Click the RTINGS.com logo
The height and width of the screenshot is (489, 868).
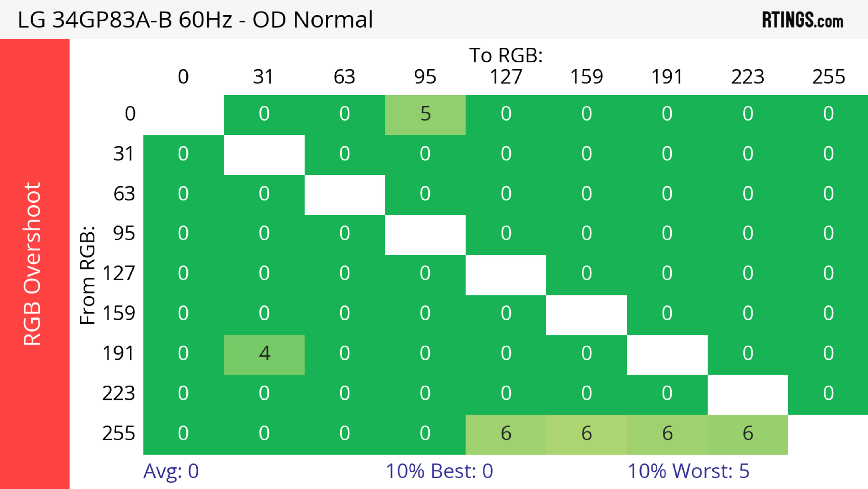(803, 20)
